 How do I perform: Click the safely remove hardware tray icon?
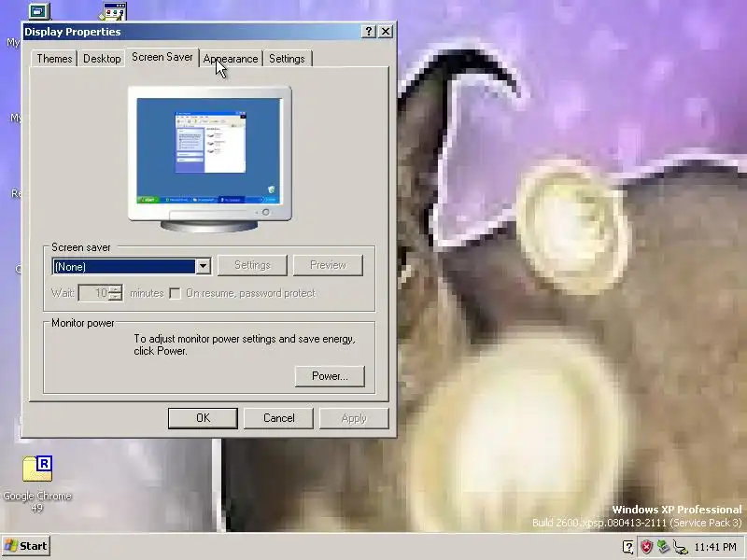point(663,546)
